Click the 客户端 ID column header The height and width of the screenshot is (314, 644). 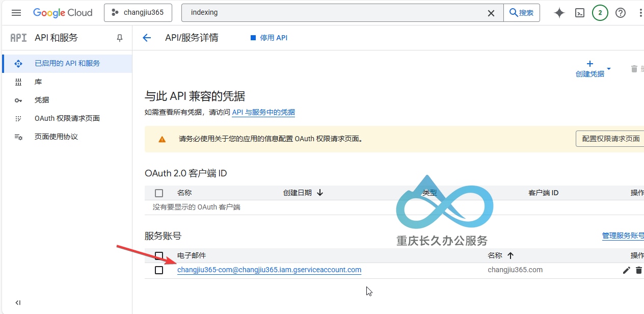pos(544,193)
